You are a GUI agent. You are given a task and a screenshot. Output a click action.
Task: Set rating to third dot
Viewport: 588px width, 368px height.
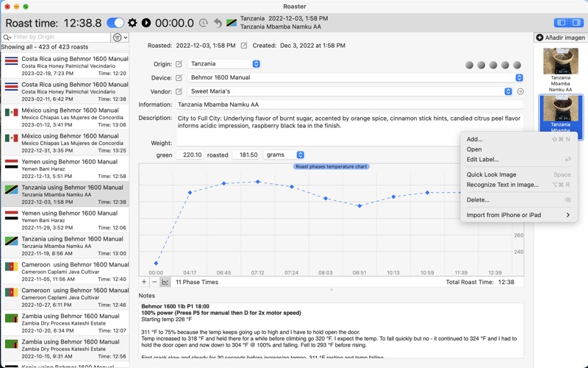(493, 66)
